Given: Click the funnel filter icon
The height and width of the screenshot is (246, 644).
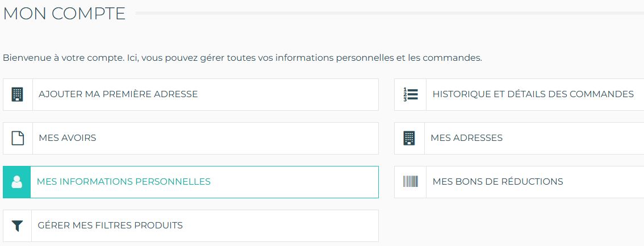Looking at the screenshot, I should [x=18, y=226].
